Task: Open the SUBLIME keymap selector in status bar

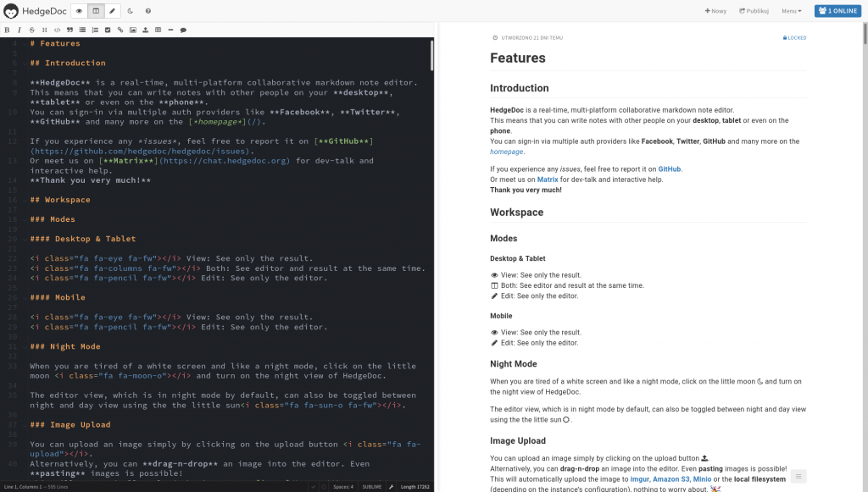Action: tap(371, 487)
